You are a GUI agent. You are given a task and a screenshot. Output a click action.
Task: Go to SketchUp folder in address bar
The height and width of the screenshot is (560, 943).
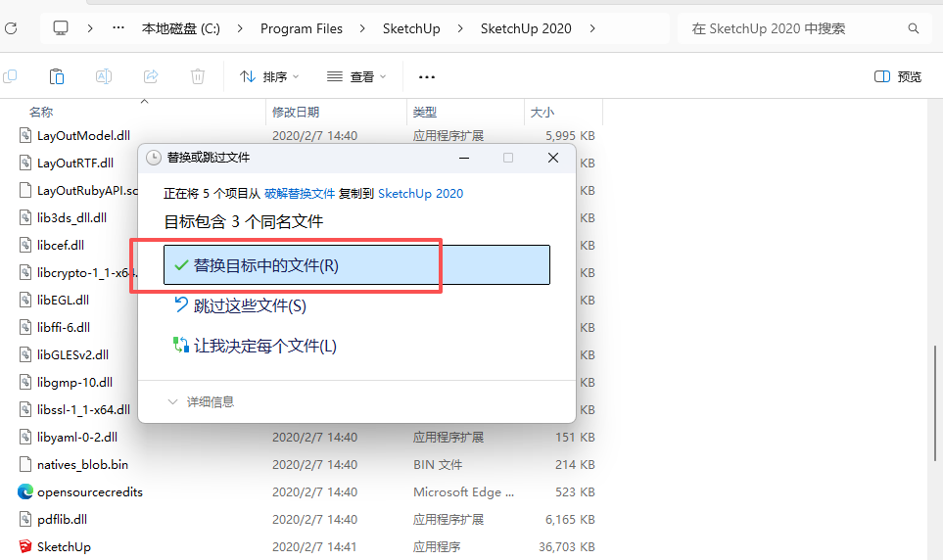coord(411,28)
